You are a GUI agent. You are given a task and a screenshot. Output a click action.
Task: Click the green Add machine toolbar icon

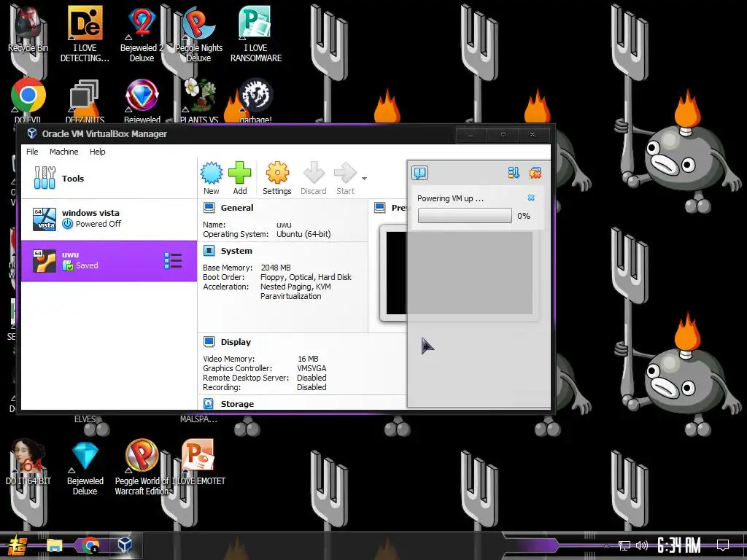[x=239, y=178]
